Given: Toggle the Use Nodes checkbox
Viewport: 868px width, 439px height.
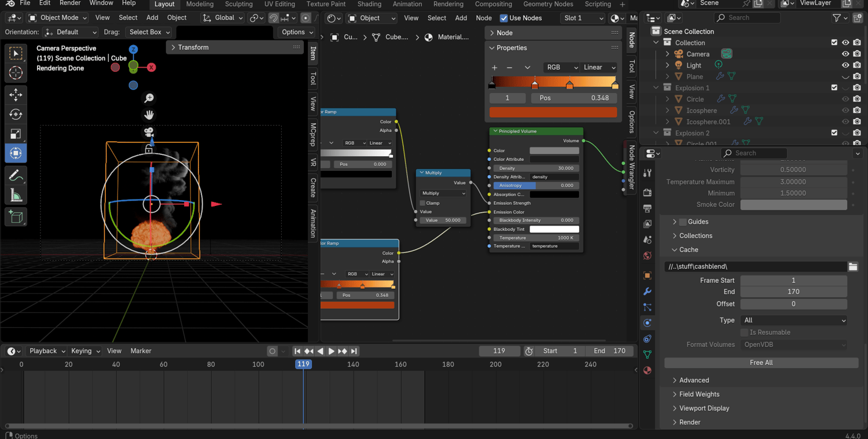Looking at the screenshot, I should [503, 18].
